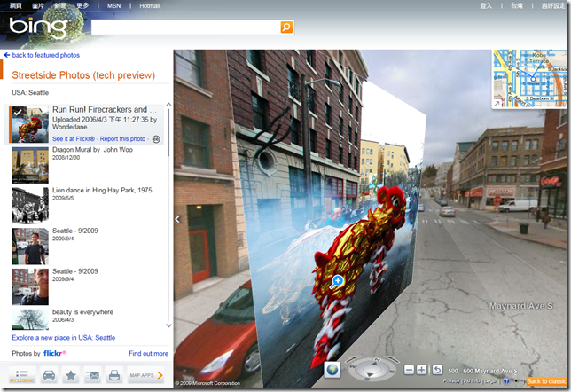The image size is (571, 392).
Task: Open driving directions car icon
Action: point(49,375)
